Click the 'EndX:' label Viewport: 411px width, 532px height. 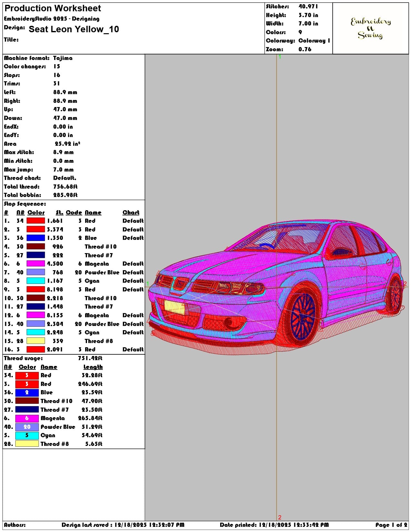coord(11,127)
